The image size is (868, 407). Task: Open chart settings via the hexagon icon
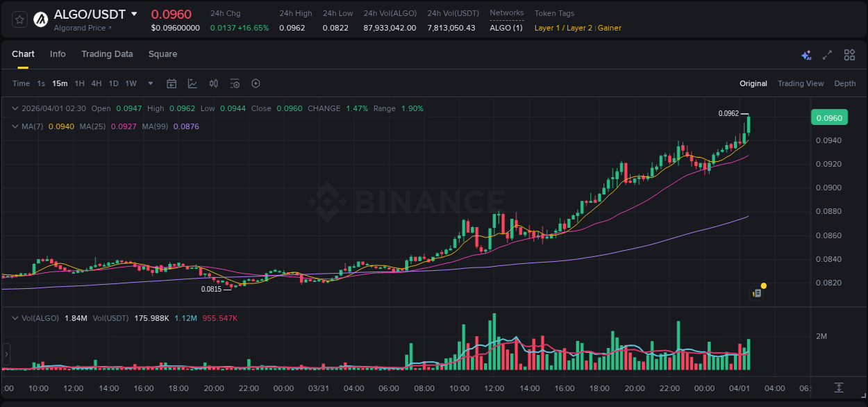pos(256,83)
